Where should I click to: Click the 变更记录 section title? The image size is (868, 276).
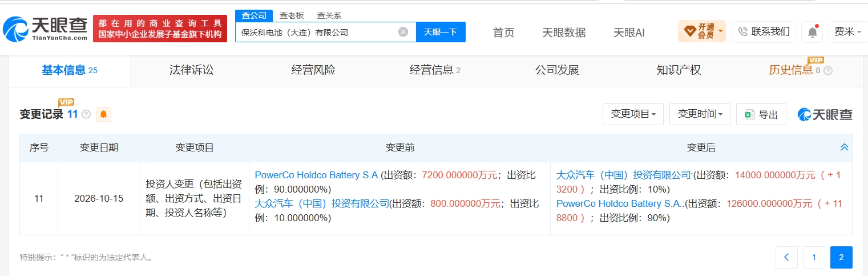click(42, 114)
